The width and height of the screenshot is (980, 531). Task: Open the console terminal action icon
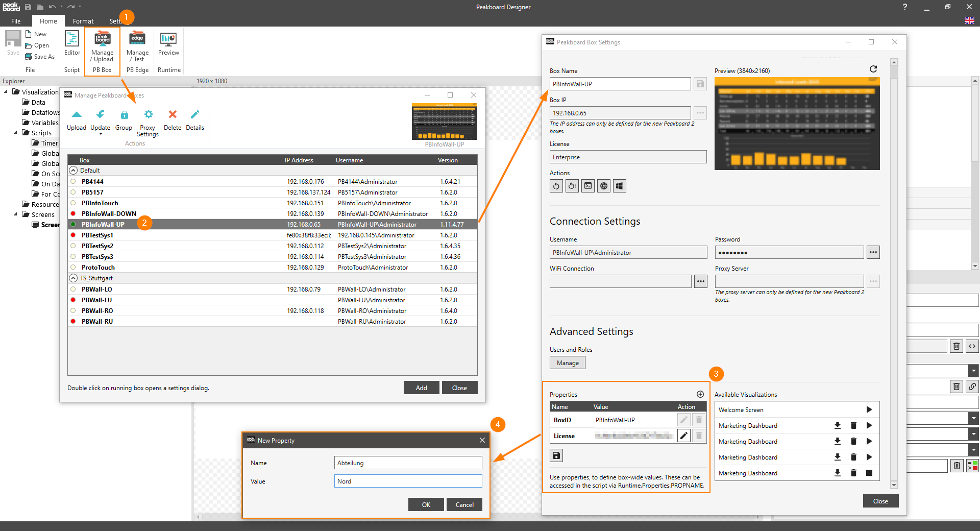coord(588,186)
